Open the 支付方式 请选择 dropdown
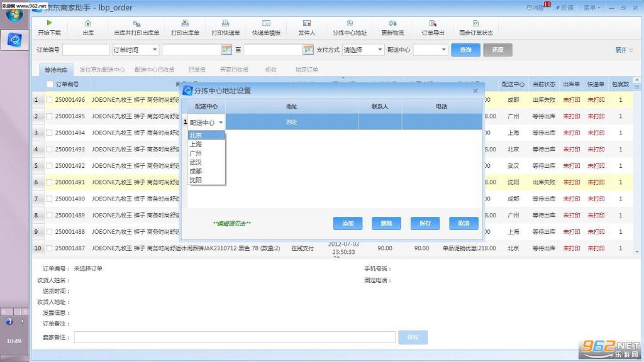This screenshot has width=644, height=362. click(x=363, y=50)
